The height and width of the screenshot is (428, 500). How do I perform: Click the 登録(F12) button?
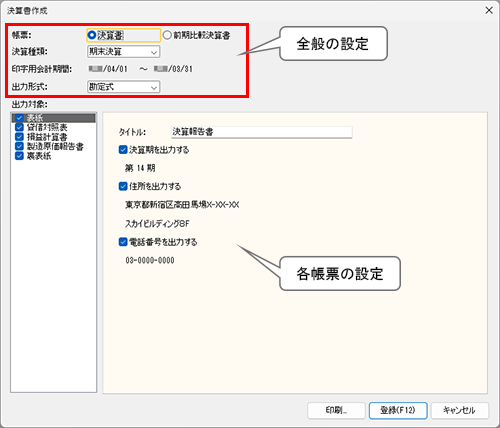(398, 410)
